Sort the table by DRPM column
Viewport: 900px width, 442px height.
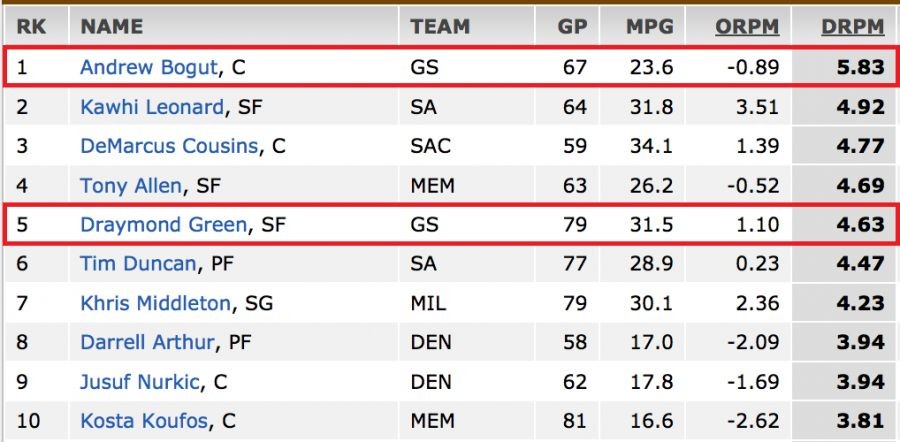(853, 27)
